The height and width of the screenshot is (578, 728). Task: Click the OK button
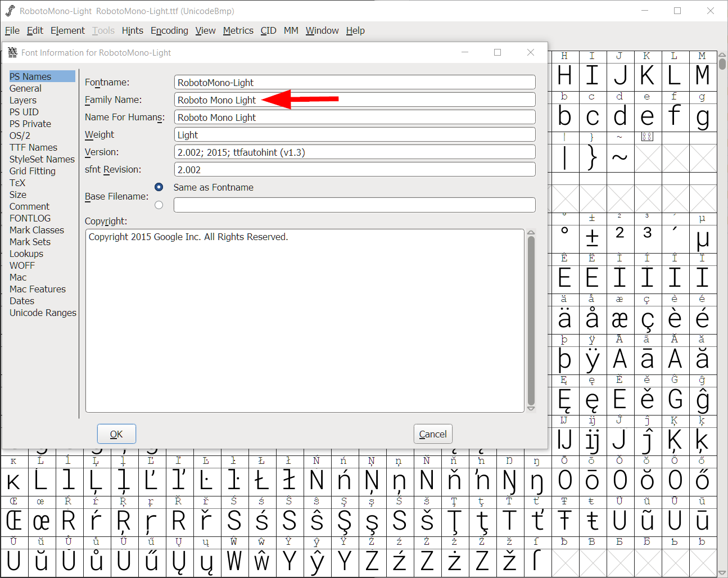coord(116,433)
